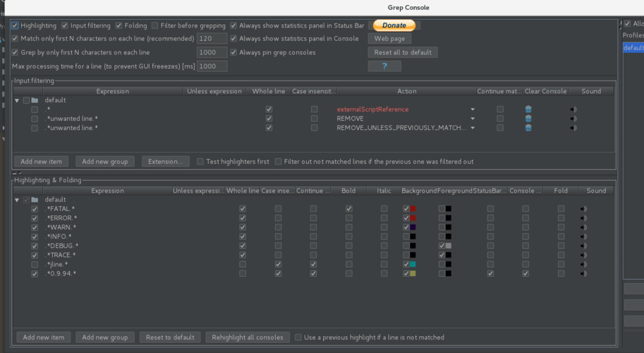Open the Web page button
The image size is (644, 353).
pyautogui.click(x=389, y=39)
